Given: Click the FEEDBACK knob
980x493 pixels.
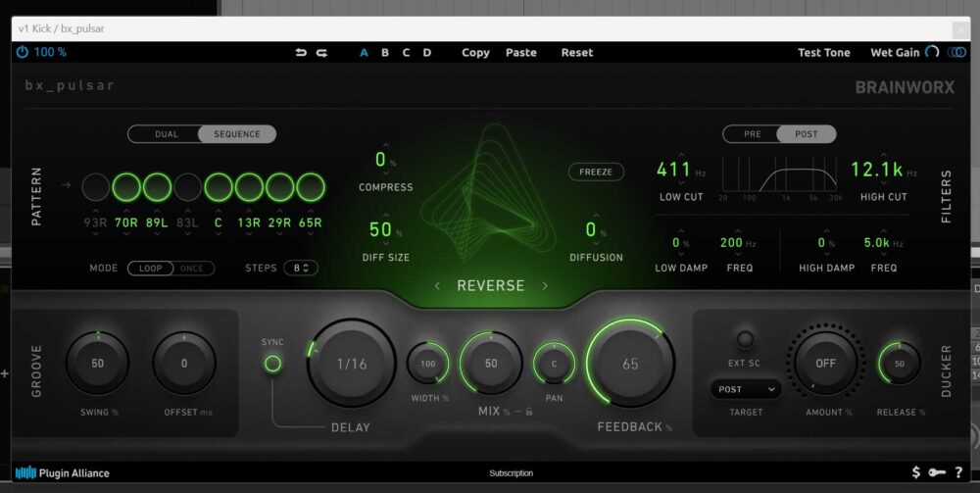Looking at the screenshot, I should [x=630, y=363].
